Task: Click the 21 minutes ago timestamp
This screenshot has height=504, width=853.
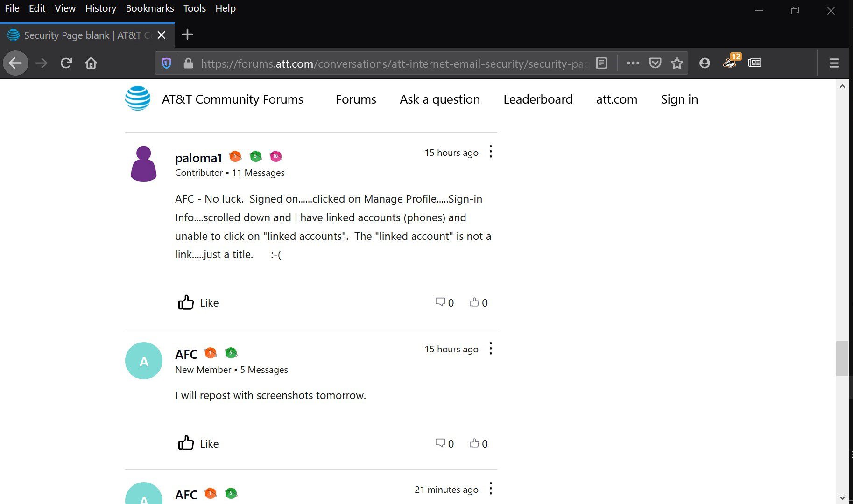Action: point(446,490)
